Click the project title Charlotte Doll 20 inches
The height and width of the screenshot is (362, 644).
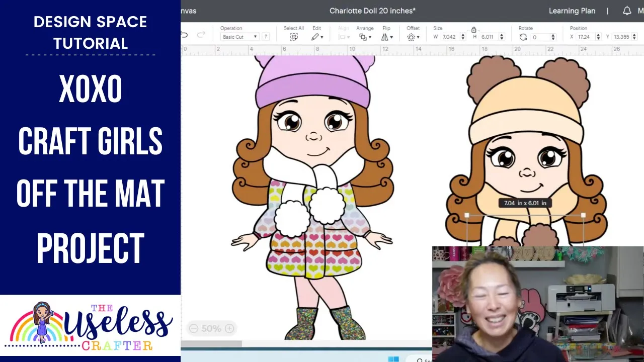[372, 11]
